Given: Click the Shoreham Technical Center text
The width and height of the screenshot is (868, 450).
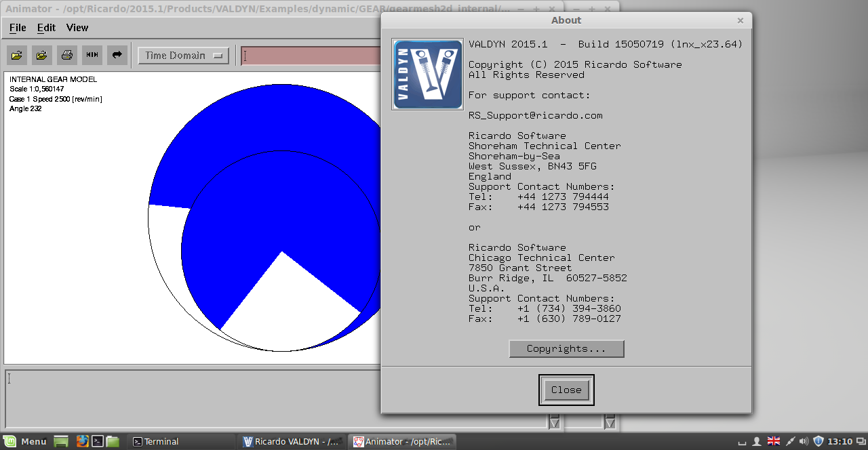Looking at the screenshot, I should click(545, 146).
